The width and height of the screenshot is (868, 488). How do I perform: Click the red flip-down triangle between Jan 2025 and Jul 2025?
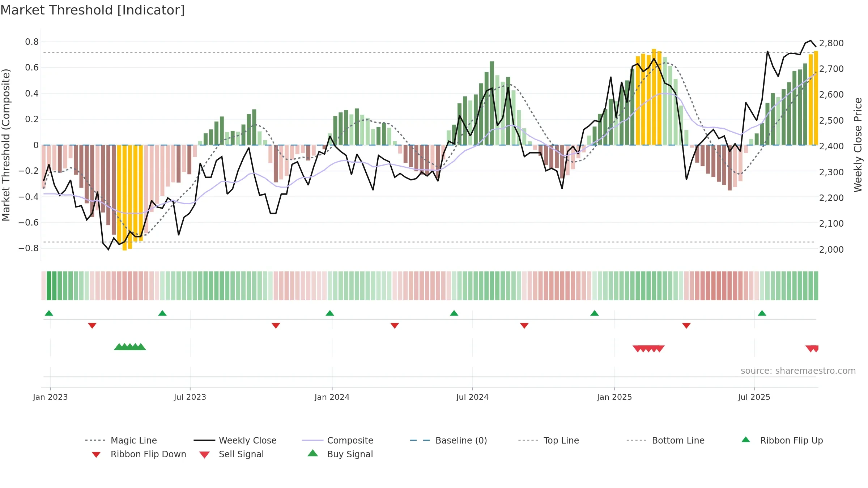pyautogui.click(x=686, y=326)
